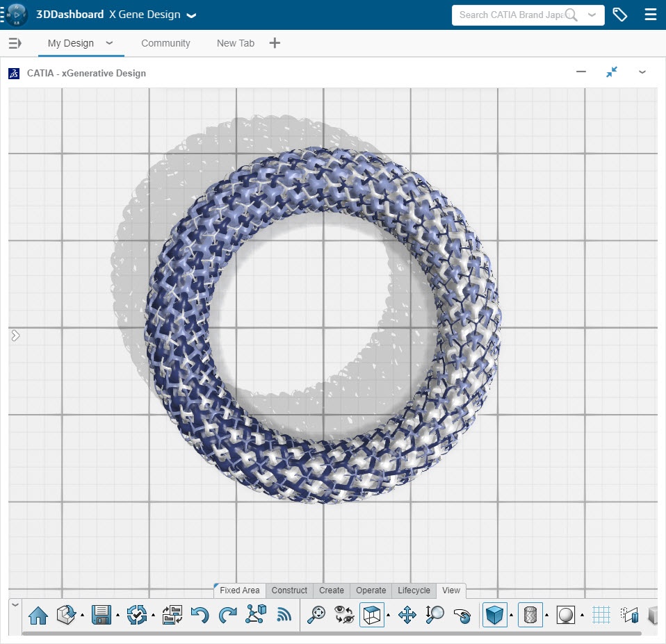Toggle the shaded blue cube view mode
The height and width of the screenshot is (644, 666).
pyautogui.click(x=495, y=615)
